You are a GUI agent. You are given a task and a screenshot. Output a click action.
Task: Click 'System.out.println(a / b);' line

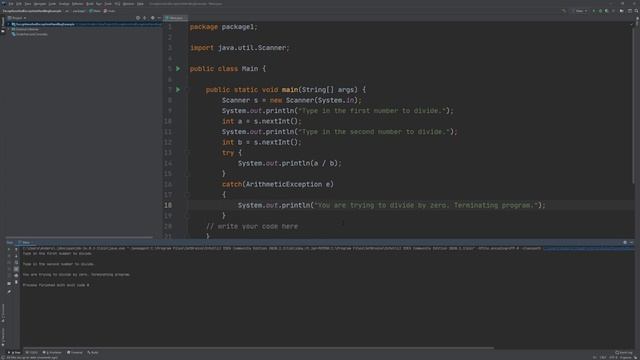(x=290, y=163)
